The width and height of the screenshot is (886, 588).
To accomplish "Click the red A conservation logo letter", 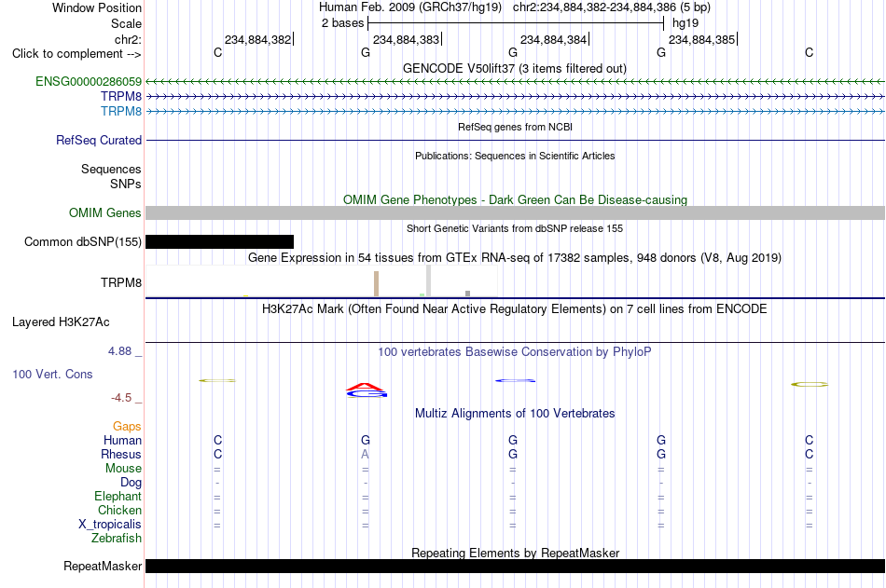I will click(x=366, y=387).
